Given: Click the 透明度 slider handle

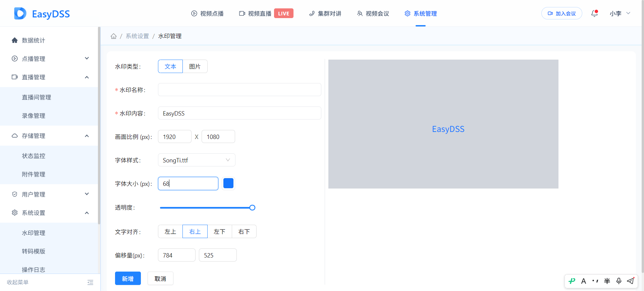Looking at the screenshot, I should pos(253,208).
